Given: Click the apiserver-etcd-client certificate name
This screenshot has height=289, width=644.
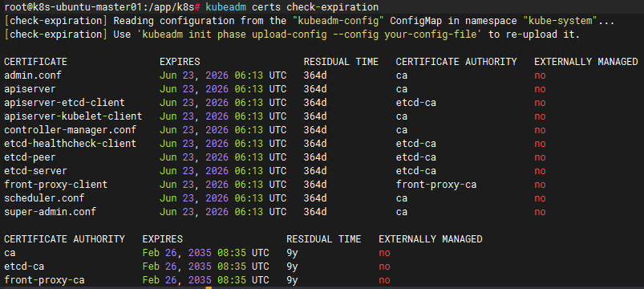Looking at the screenshot, I should [x=64, y=103].
